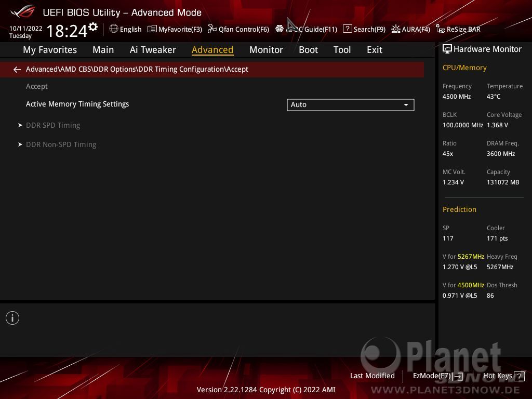Open AI OC Guide brain icon
532x399 pixels.
[x=279, y=29]
